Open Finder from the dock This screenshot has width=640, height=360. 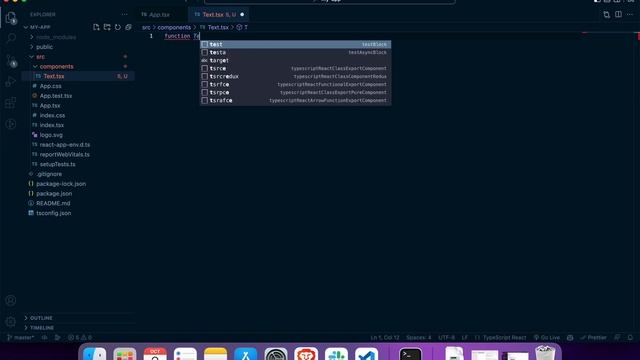(x=94, y=354)
